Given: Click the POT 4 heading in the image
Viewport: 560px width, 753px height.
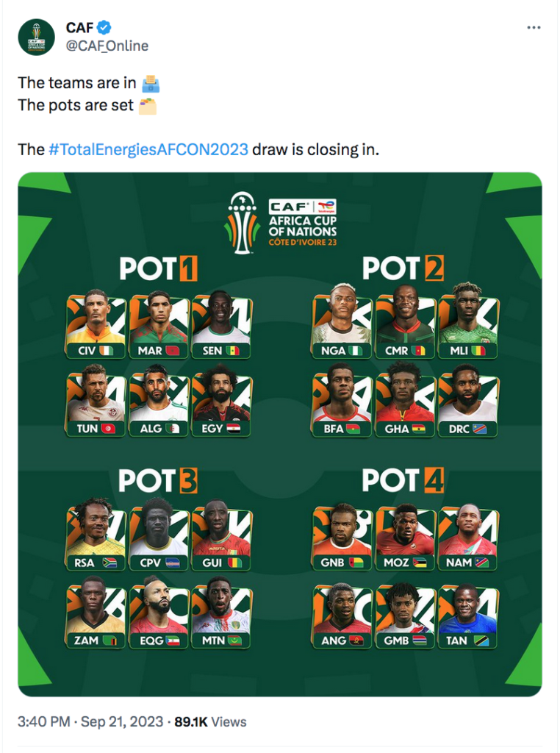Looking at the screenshot, I should click(x=403, y=480).
